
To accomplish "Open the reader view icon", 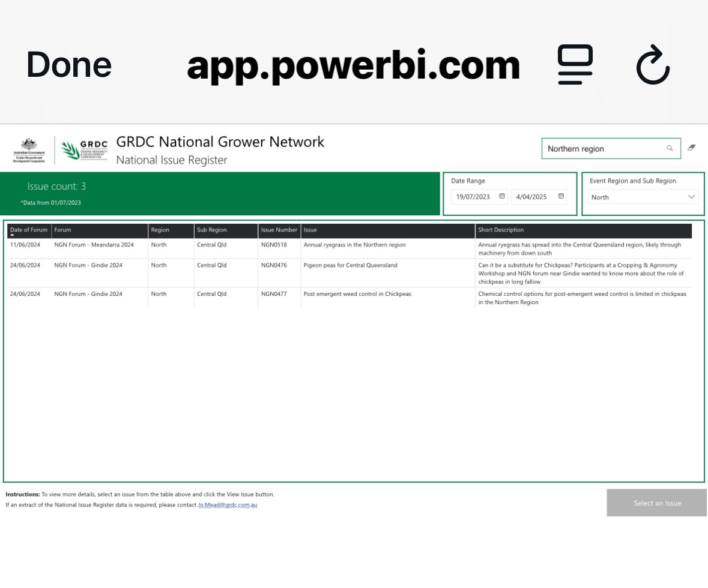I will pos(575,64).
